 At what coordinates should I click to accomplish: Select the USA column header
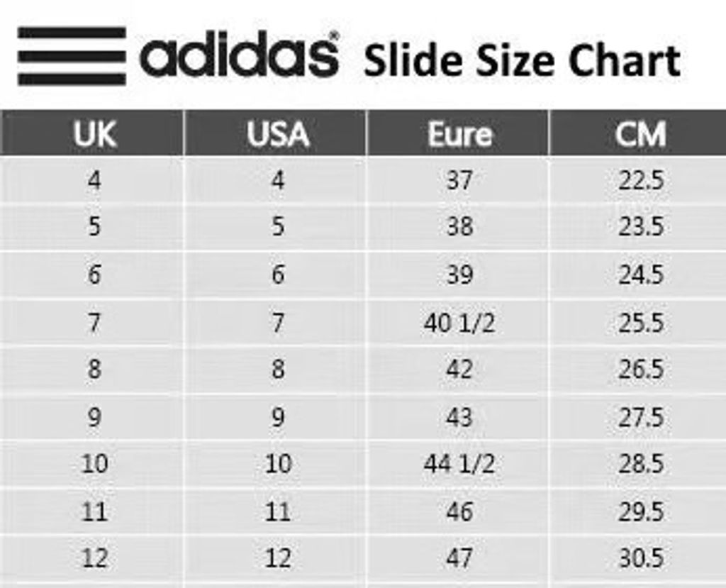[277, 134]
